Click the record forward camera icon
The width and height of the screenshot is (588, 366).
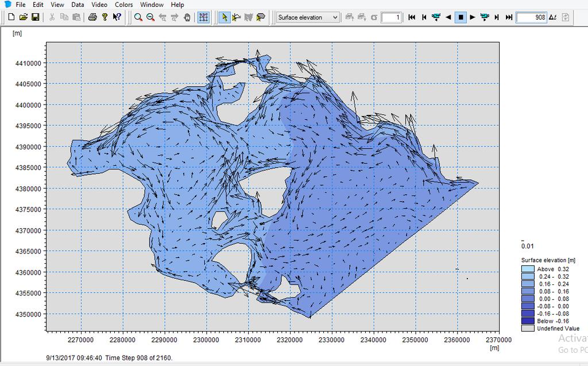point(485,17)
